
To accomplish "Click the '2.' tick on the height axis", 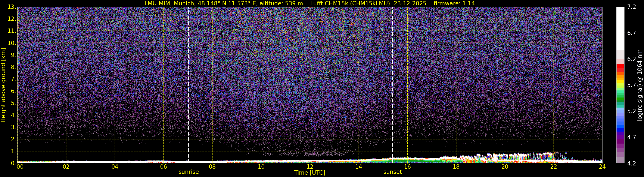I will [13, 139].
